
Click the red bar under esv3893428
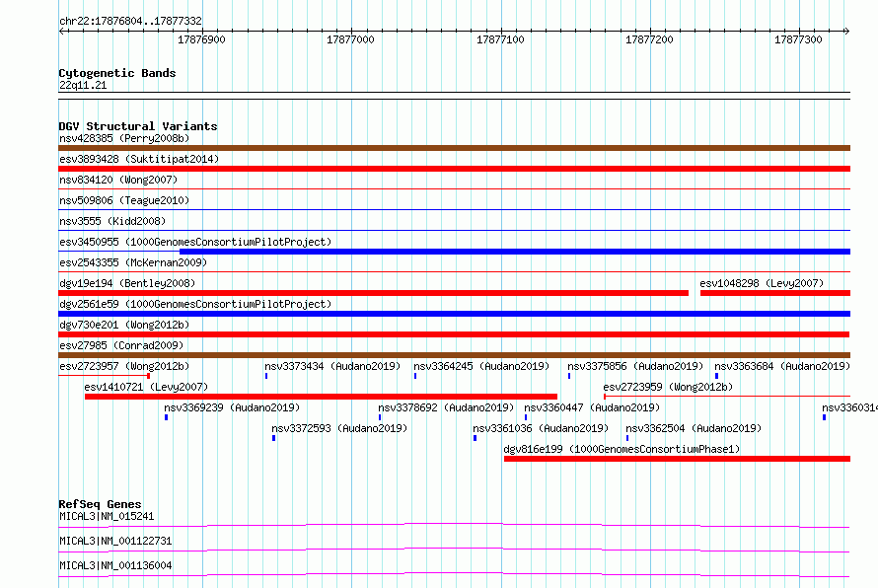click(454, 169)
